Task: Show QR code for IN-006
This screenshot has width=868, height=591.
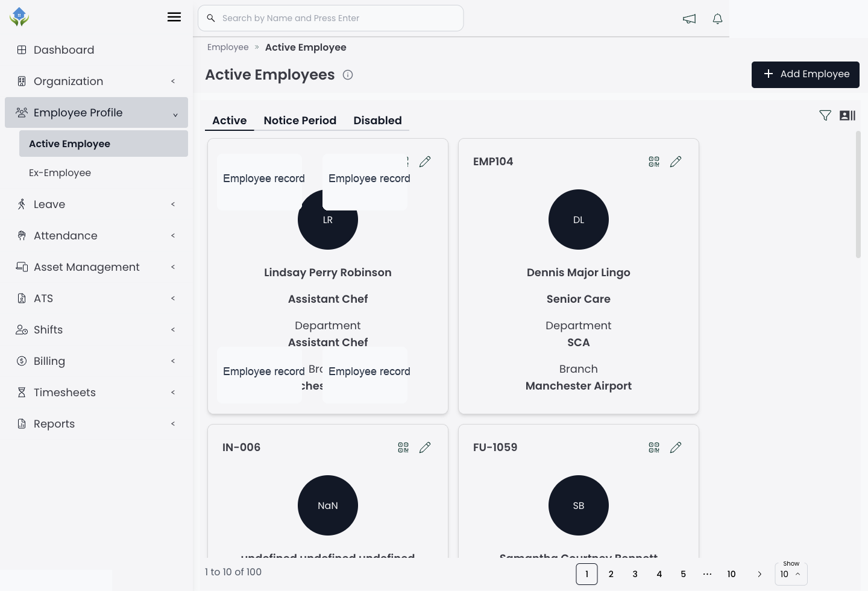Action: (x=403, y=447)
